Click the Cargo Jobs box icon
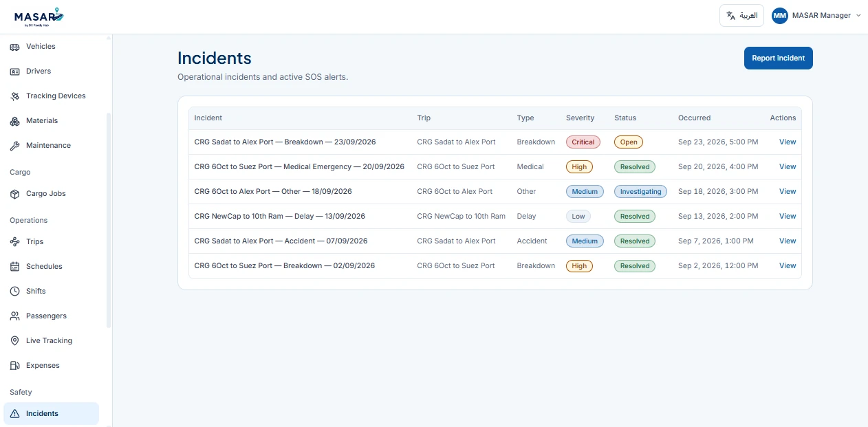 coord(14,194)
